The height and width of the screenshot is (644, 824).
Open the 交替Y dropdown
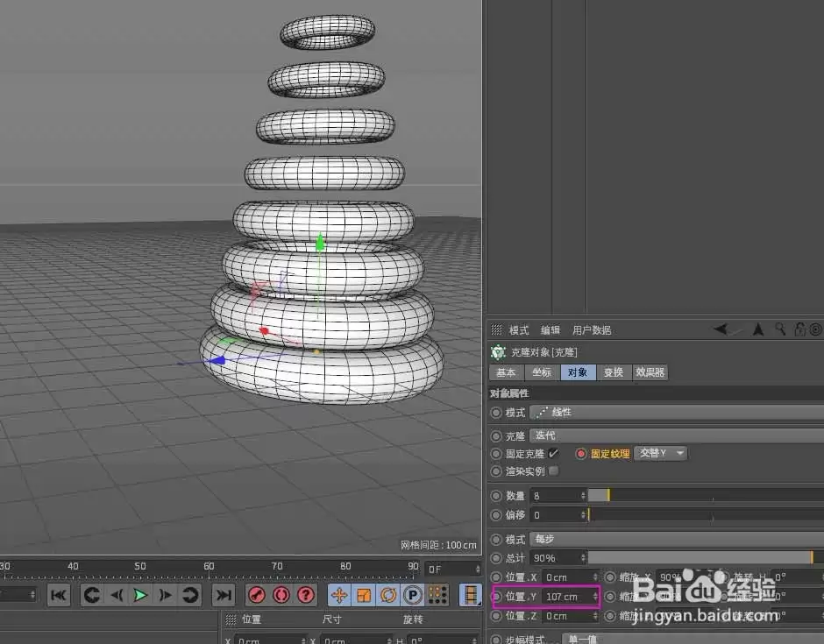pos(660,453)
